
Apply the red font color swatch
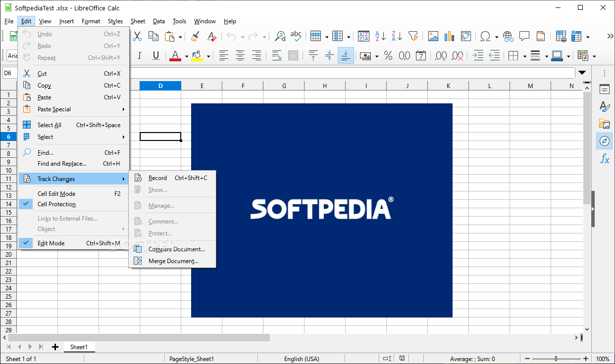175,56
